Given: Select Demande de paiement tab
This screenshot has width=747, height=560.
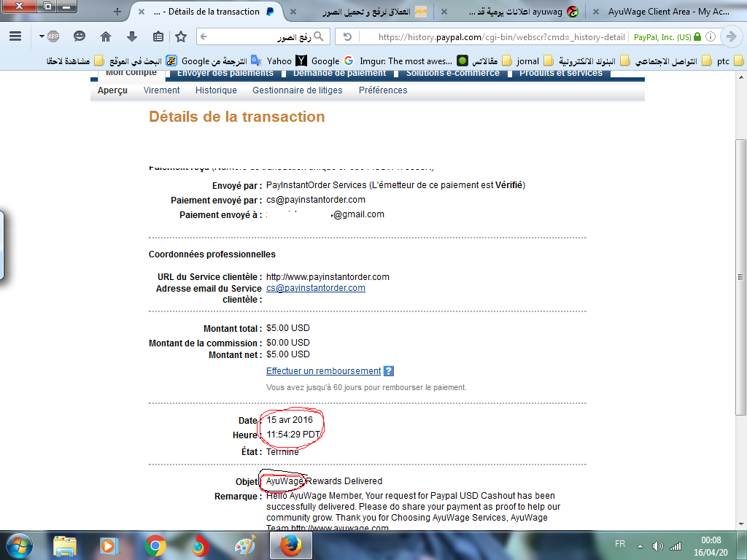Looking at the screenshot, I should [340, 74].
